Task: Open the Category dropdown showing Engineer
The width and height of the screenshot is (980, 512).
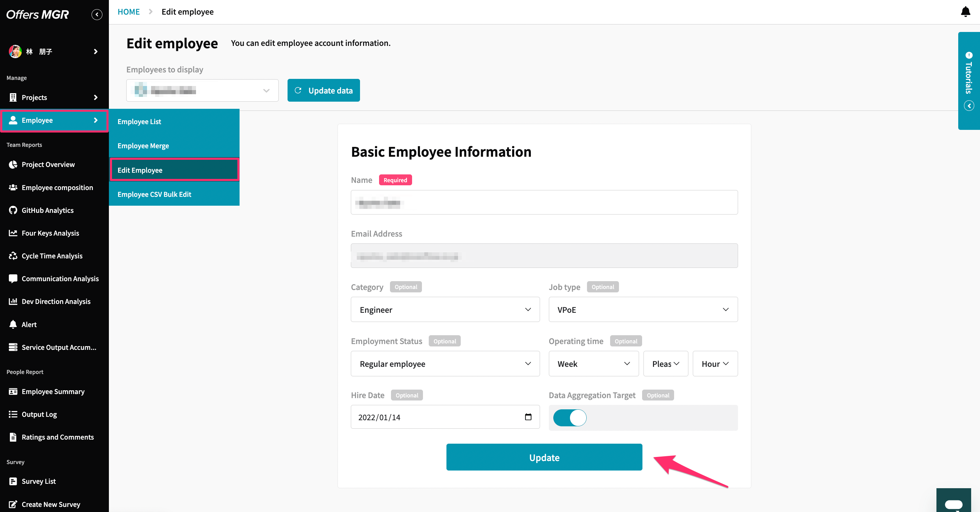Action: pos(445,309)
